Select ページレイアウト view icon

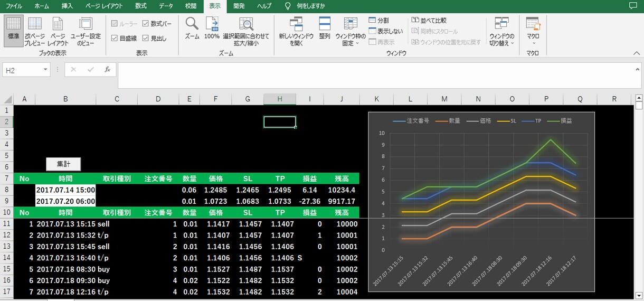coord(58,31)
